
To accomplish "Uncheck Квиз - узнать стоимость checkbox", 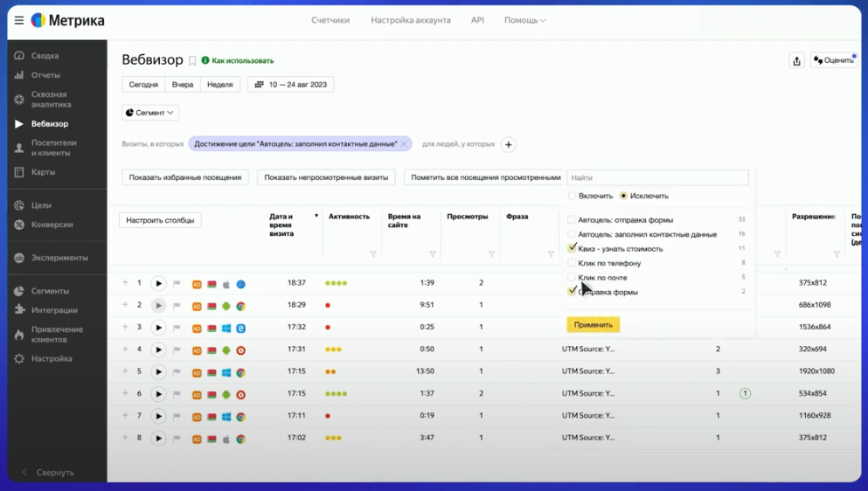I will 572,248.
